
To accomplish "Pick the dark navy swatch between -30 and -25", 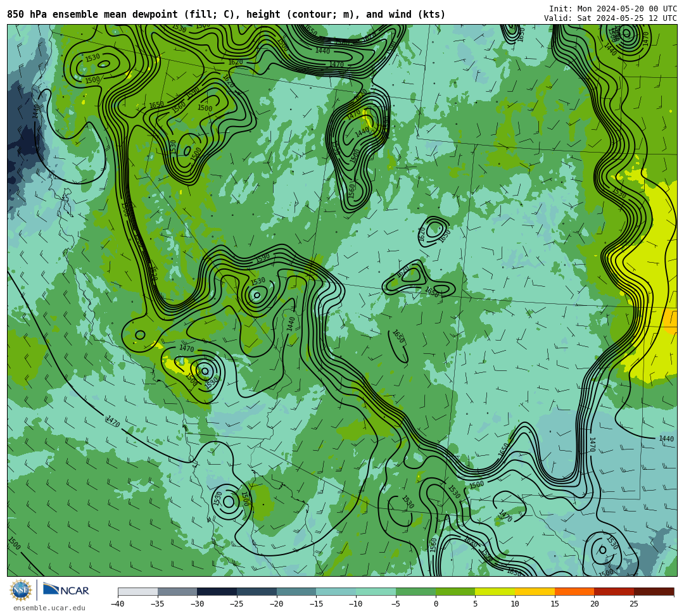I will pyautogui.click(x=217, y=591).
